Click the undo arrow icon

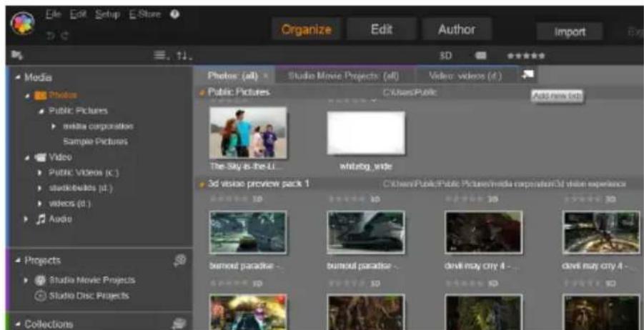tap(51, 36)
